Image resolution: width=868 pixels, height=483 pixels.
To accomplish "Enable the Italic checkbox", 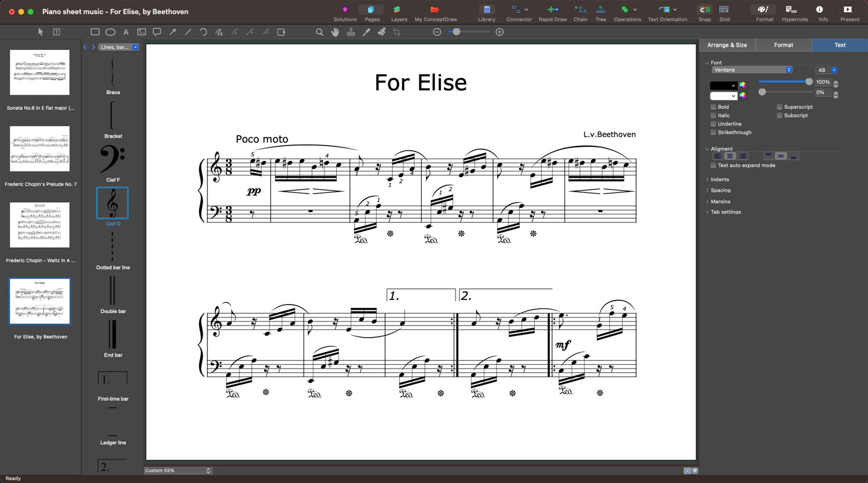I will click(713, 115).
